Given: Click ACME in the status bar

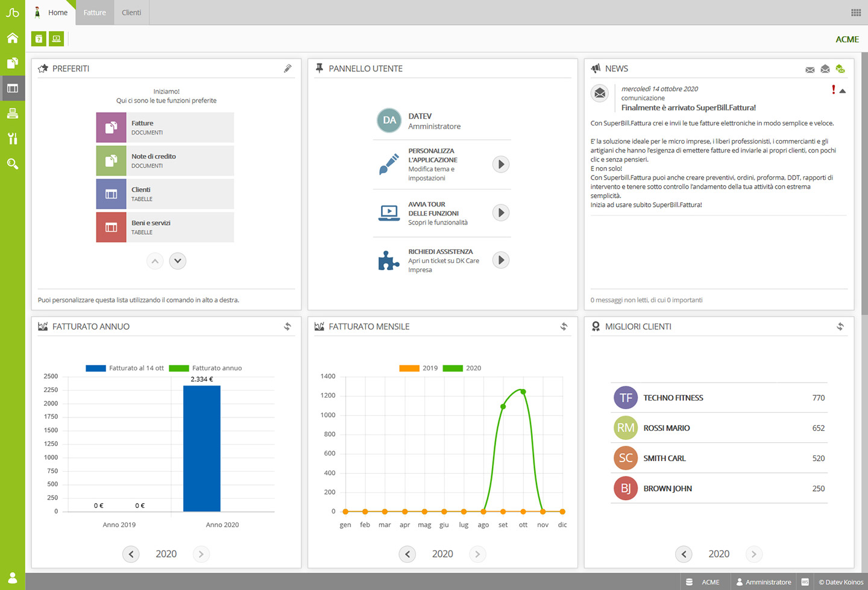Looking at the screenshot, I should coord(711,582).
